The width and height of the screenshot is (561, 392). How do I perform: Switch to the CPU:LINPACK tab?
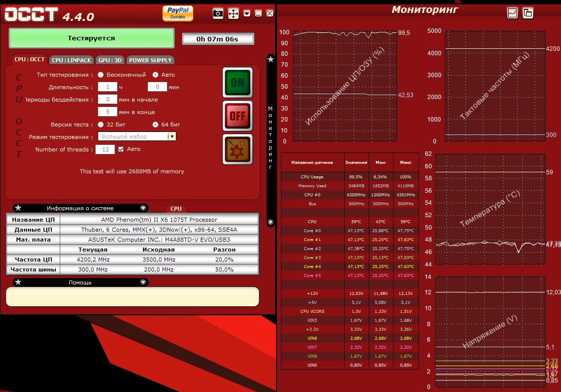tap(71, 60)
